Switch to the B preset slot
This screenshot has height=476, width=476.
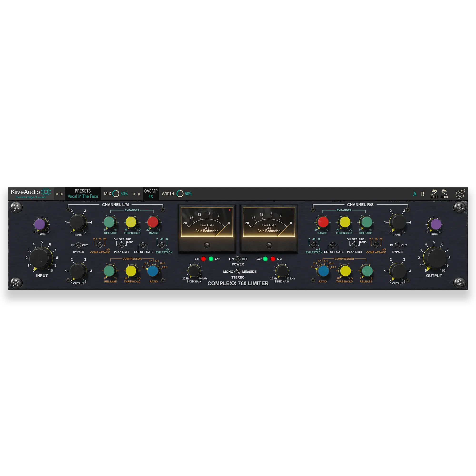tap(423, 194)
